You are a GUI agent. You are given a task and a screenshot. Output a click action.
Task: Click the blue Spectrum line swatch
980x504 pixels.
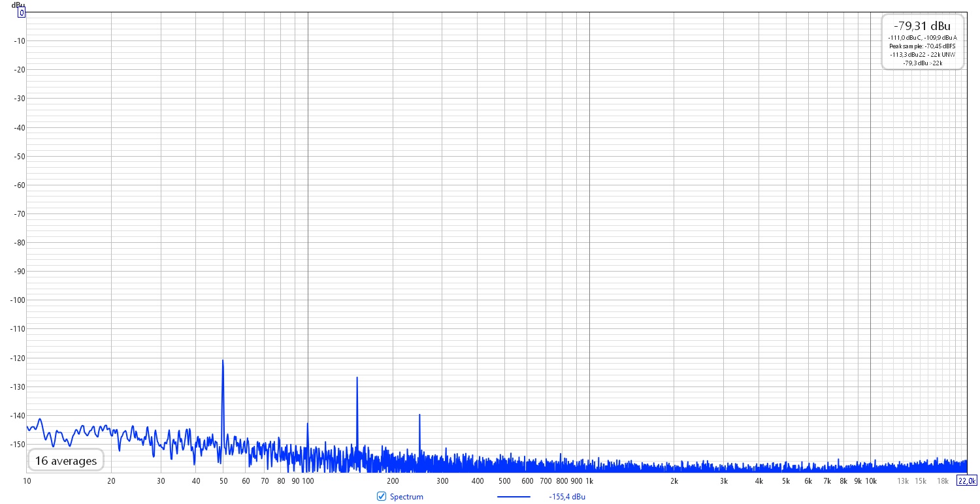pyautogui.click(x=514, y=497)
